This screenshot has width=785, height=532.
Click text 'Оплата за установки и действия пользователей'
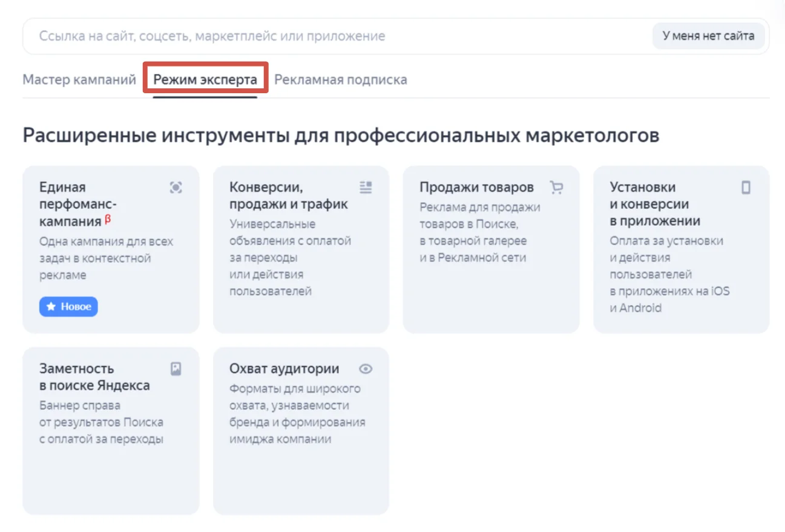(666, 257)
